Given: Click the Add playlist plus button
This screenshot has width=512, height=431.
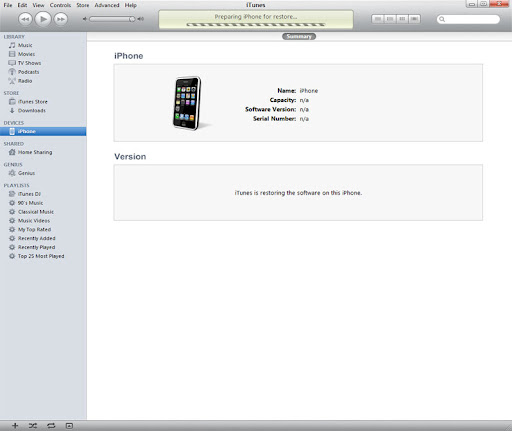Looking at the screenshot, I should point(15,426).
